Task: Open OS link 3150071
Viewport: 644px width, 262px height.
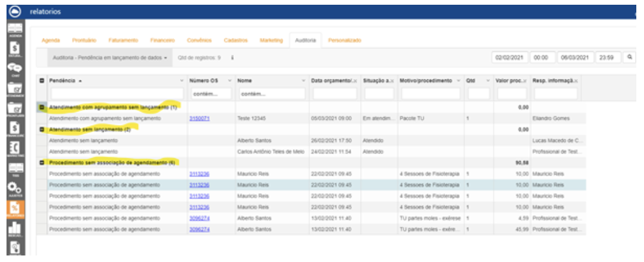Action: pyautogui.click(x=199, y=119)
